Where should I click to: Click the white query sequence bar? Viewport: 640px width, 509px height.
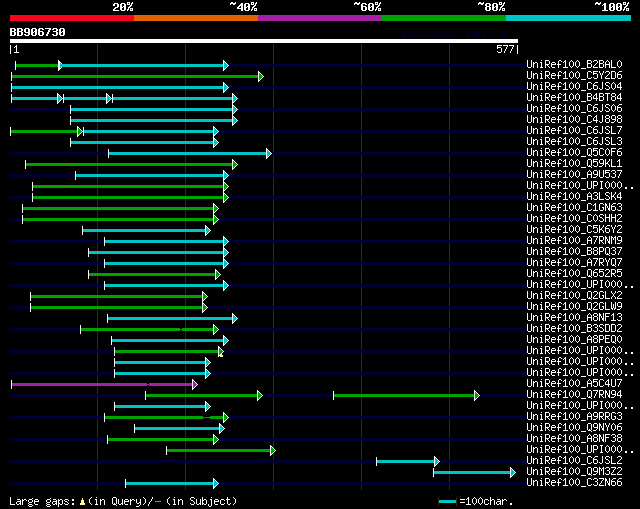tap(264, 41)
